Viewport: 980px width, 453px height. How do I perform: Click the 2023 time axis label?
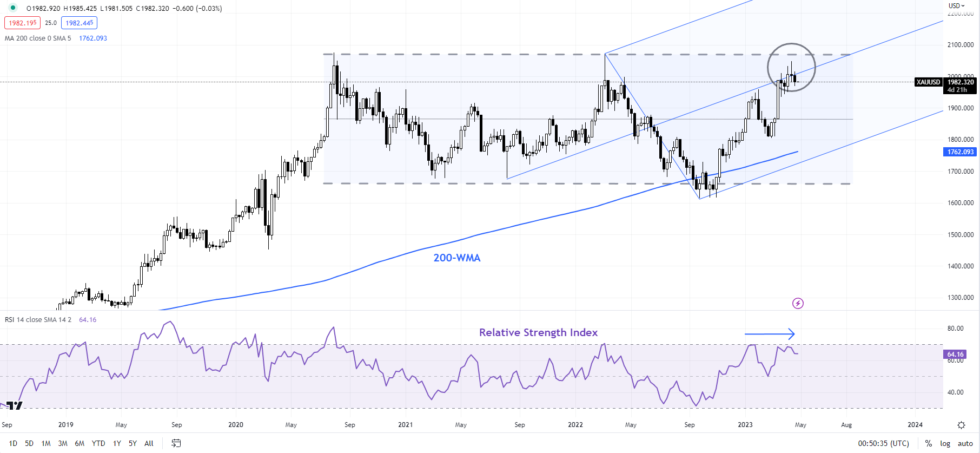click(x=745, y=425)
